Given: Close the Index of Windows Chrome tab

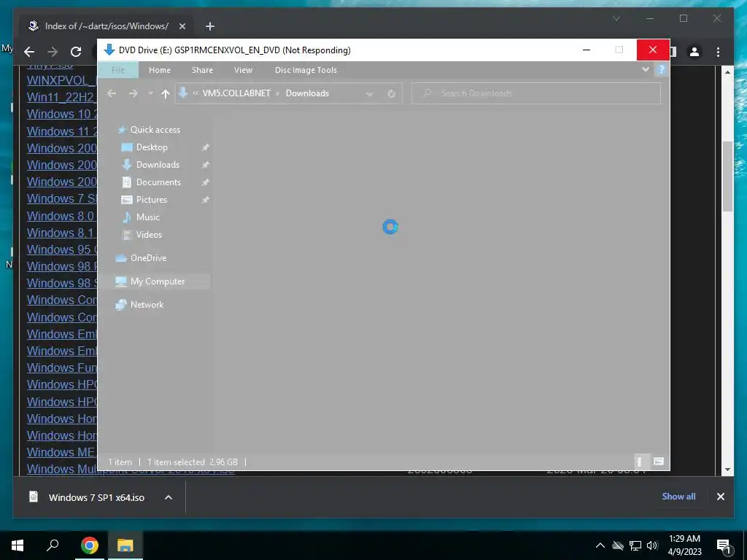Looking at the screenshot, I should tap(182, 26).
